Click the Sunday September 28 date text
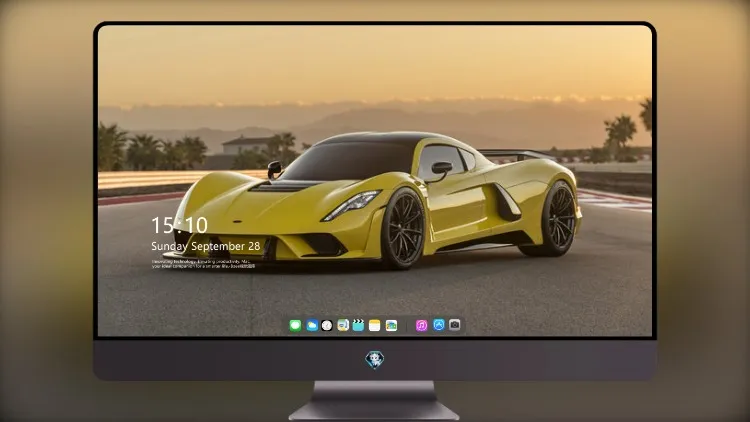 206,246
